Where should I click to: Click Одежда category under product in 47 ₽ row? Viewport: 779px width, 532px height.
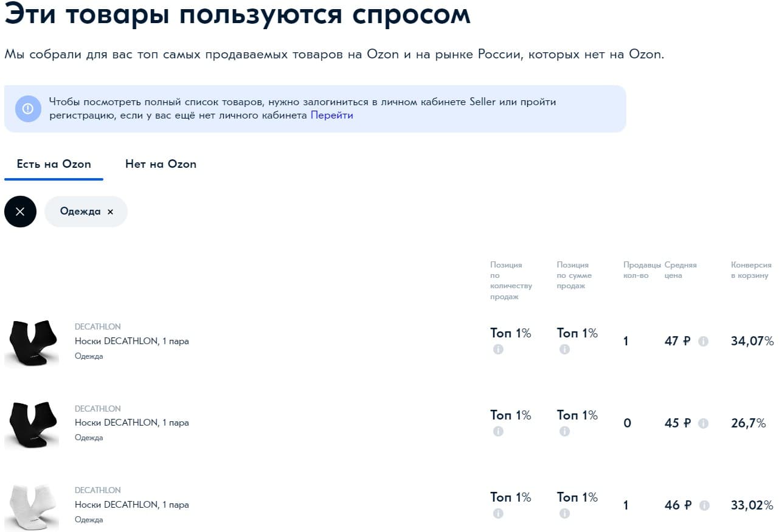click(89, 356)
